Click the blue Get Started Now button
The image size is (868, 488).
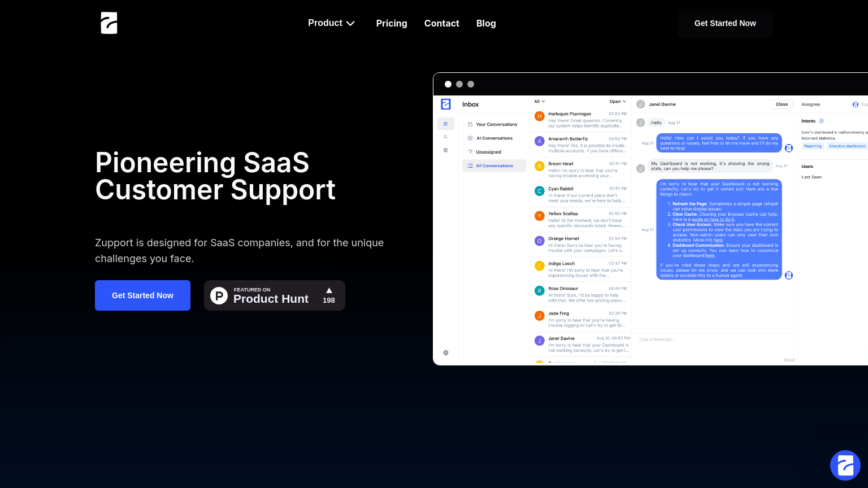142,295
